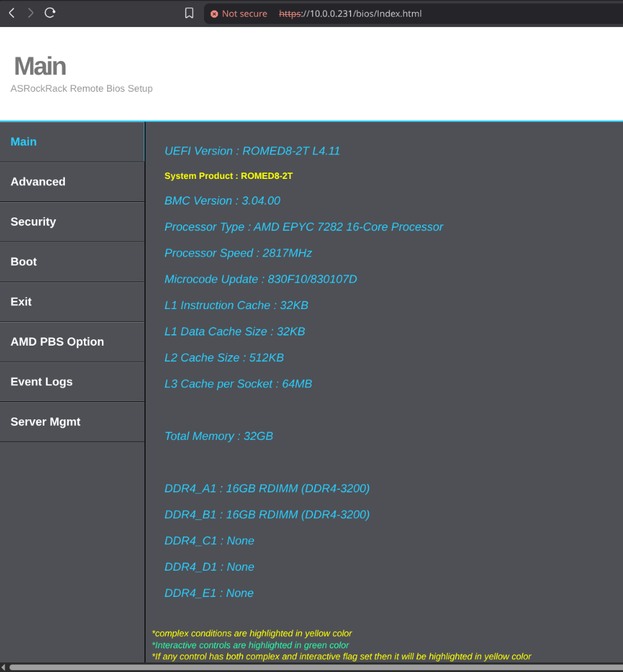View the Event Logs section

click(x=72, y=382)
